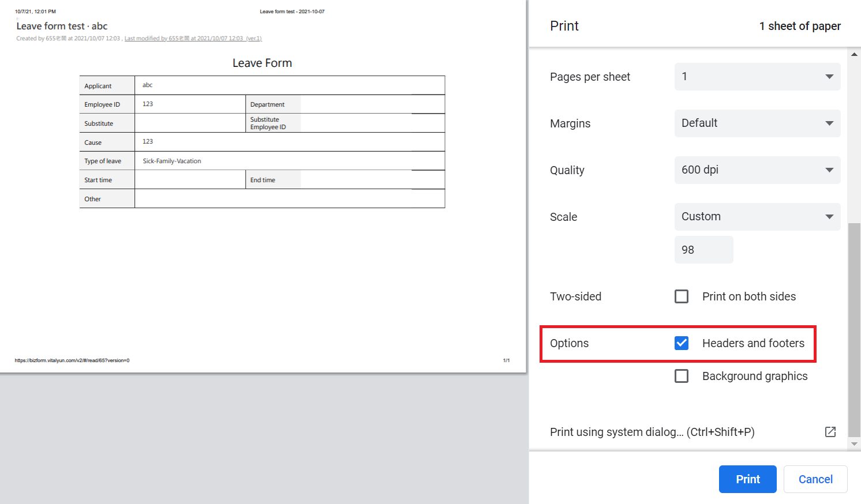
Task: Open the Quality 600 dpi dropdown
Action: click(x=757, y=170)
